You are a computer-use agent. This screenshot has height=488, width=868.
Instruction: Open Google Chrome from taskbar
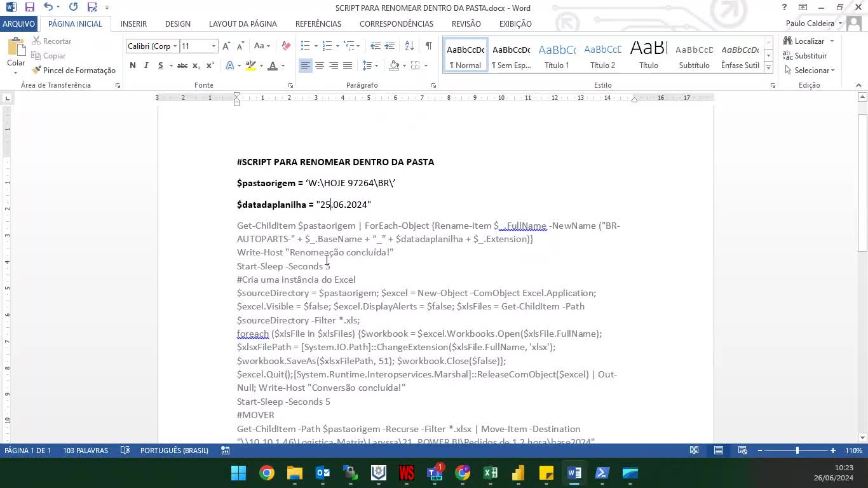(x=267, y=473)
